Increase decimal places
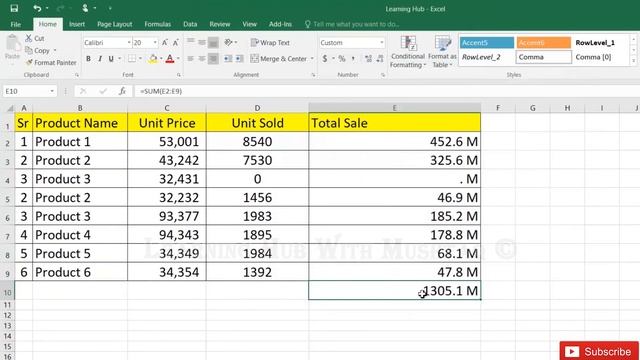 [369, 58]
